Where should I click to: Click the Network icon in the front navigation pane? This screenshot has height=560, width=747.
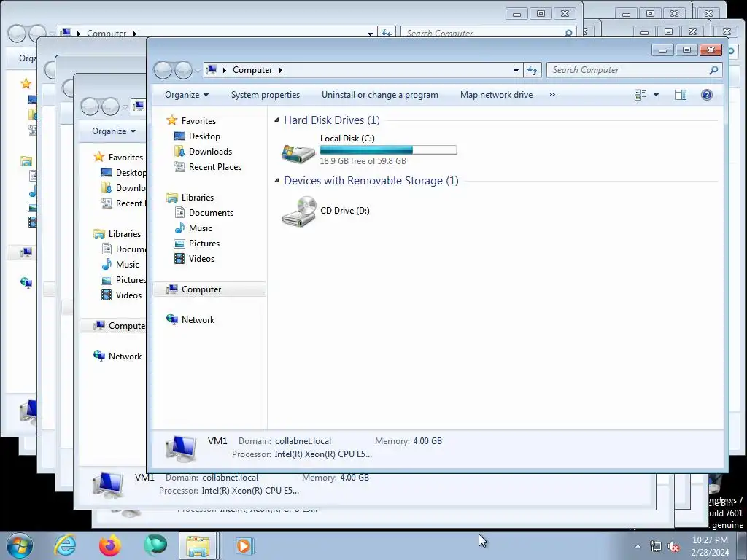[171, 319]
